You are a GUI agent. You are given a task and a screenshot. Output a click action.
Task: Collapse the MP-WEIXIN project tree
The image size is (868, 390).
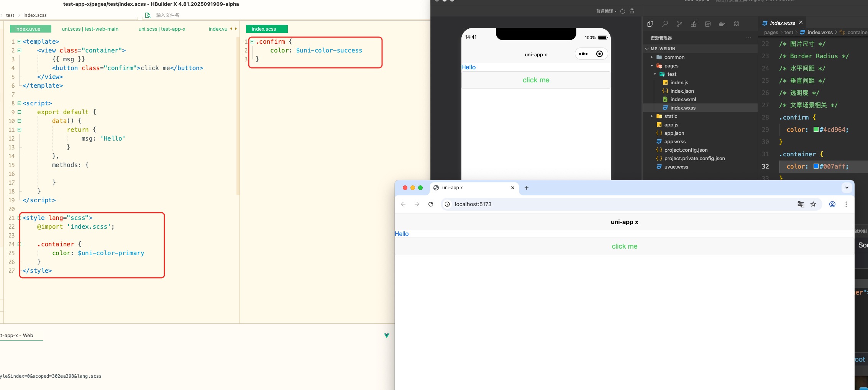(x=647, y=49)
